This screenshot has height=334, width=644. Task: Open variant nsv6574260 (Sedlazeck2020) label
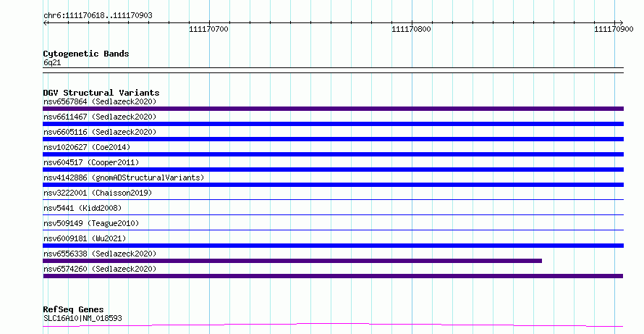pos(100,269)
